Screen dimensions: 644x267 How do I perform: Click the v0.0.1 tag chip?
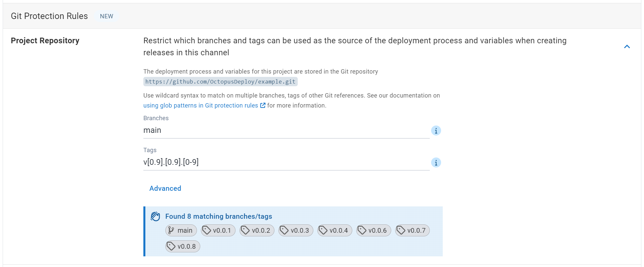tap(218, 230)
